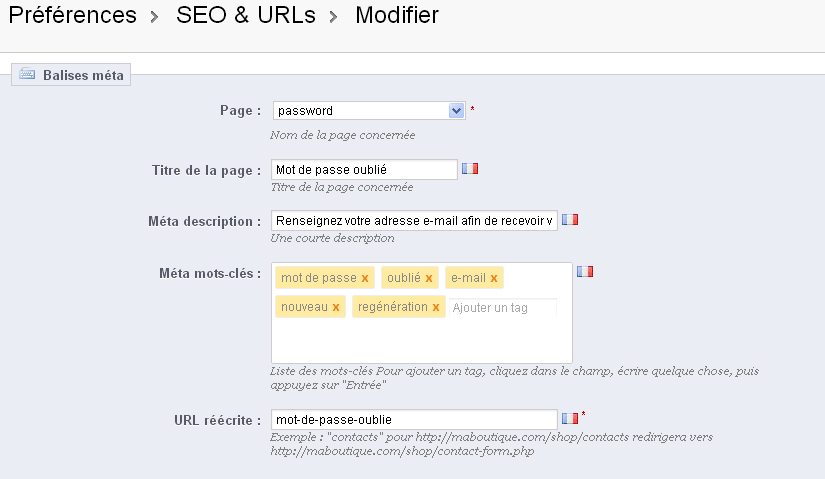
Task: Open the Page dropdown arrow
Action: click(x=456, y=111)
